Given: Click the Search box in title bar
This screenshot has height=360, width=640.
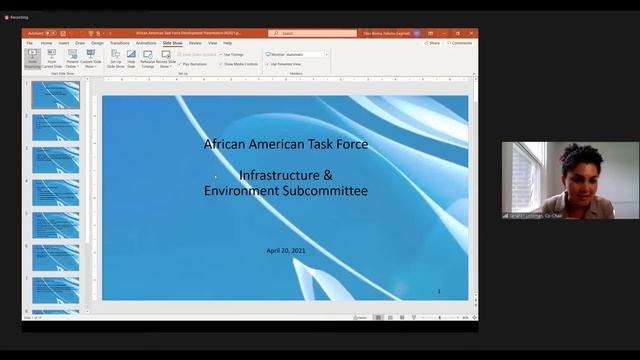Looking at the screenshot, I should click(x=312, y=33).
